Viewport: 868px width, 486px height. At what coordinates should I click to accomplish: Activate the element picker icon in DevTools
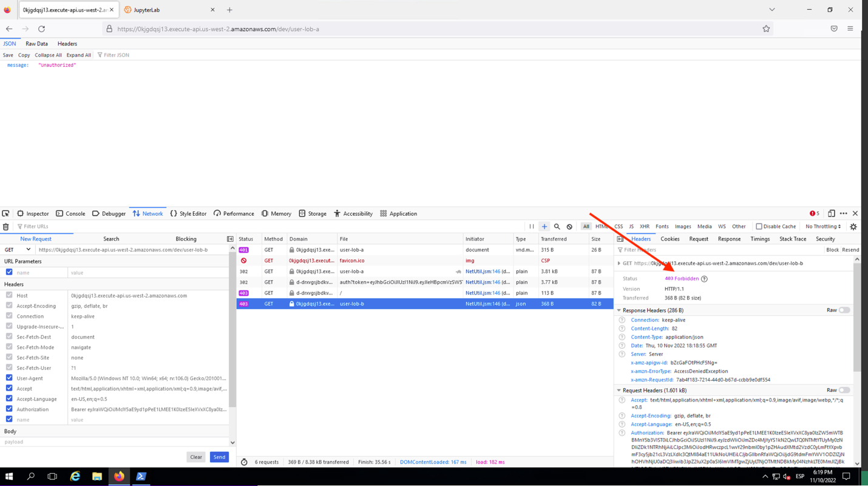6,214
